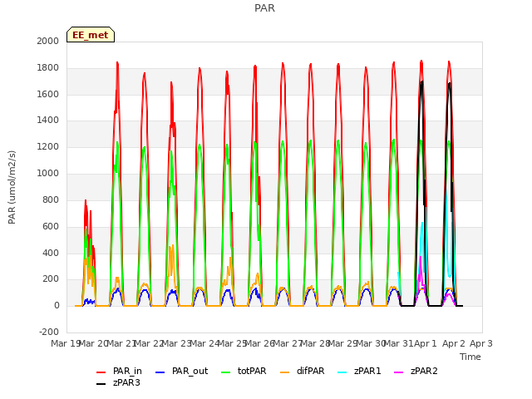This screenshot has height=399, width=532.
Task: Select the zPAR1 legend label
Action: (x=367, y=372)
